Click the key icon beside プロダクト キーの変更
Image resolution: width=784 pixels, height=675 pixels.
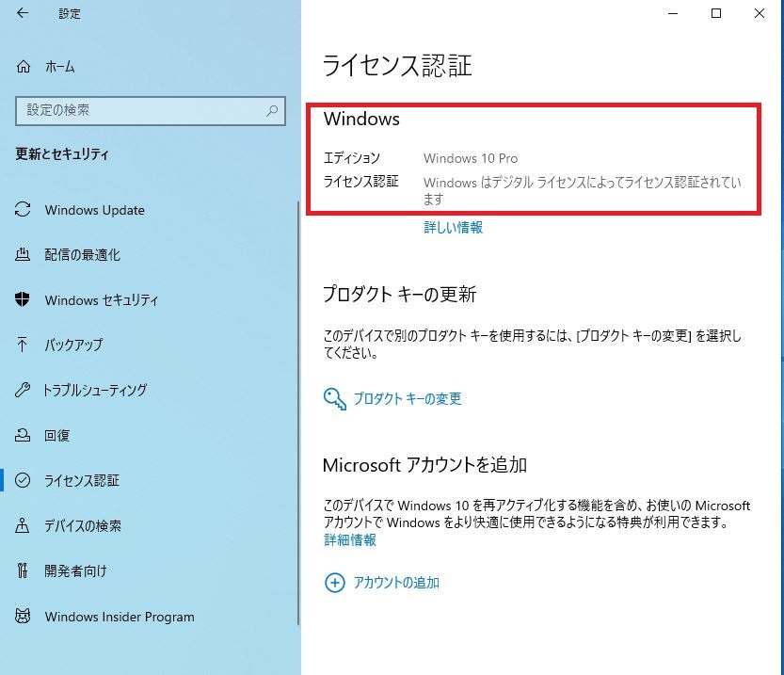tap(334, 399)
